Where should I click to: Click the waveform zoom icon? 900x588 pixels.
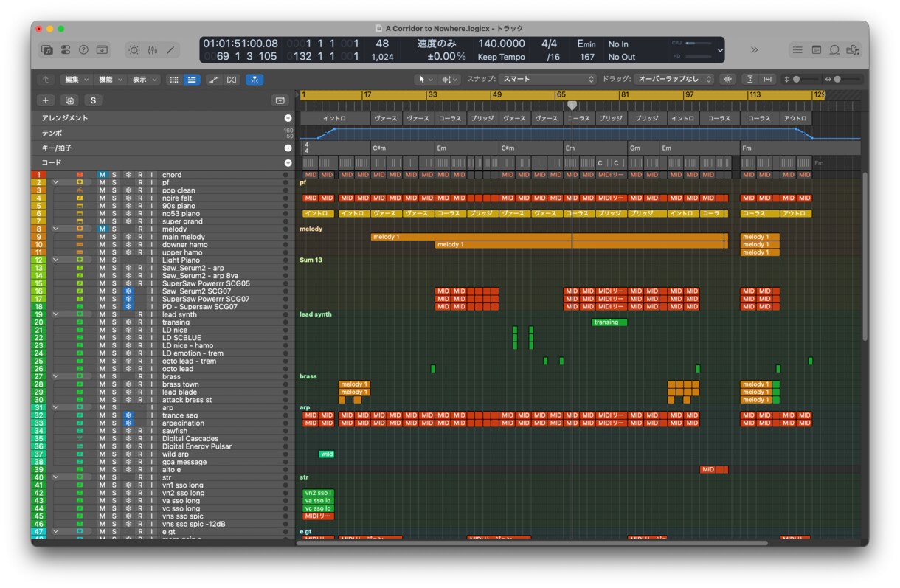[x=728, y=80]
